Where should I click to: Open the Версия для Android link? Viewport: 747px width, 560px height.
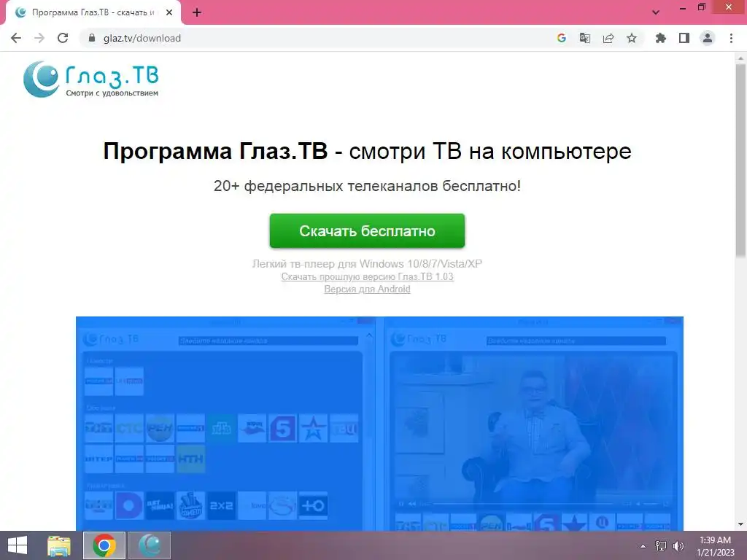368,289
